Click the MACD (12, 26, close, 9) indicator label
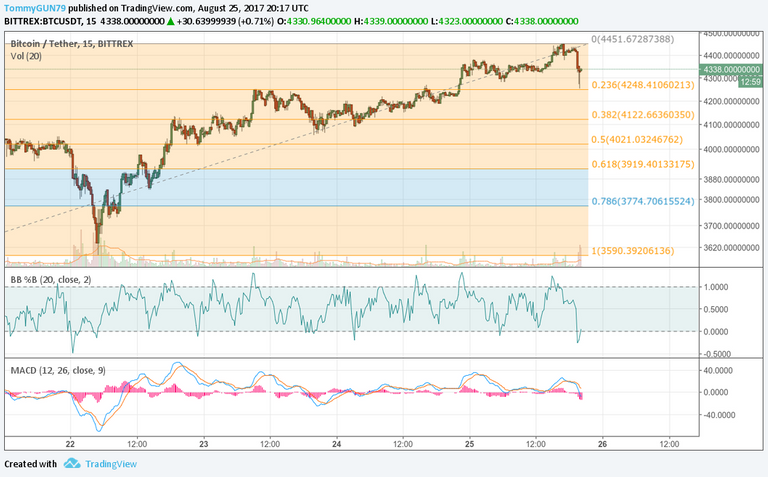The width and height of the screenshot is (768, 477). point(58,370)
